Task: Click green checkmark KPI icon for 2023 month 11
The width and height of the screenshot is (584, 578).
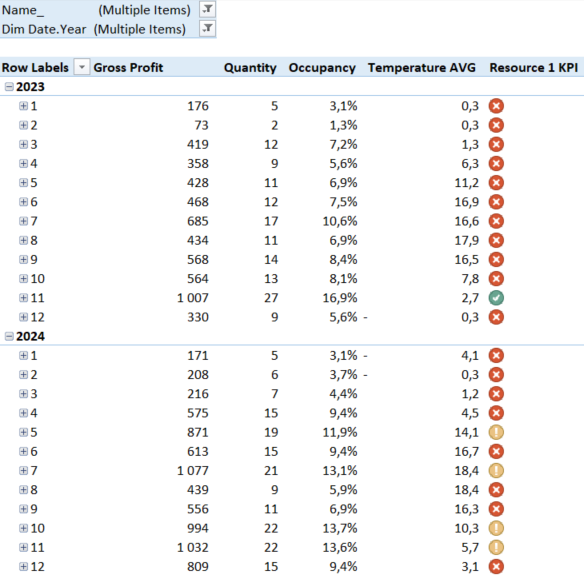Action: coord(496,298)
